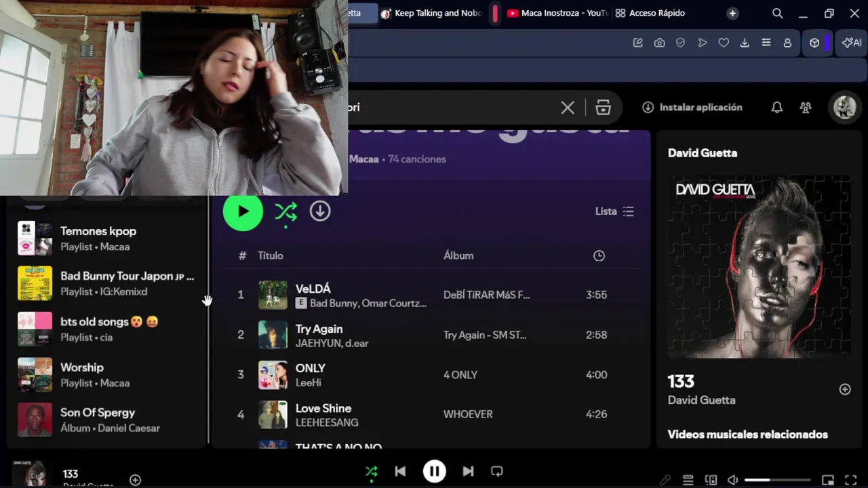This screenshot has height=488, width=868.
Task: Pause the current song
Action: pyautogui.click(x=434, y=471)
